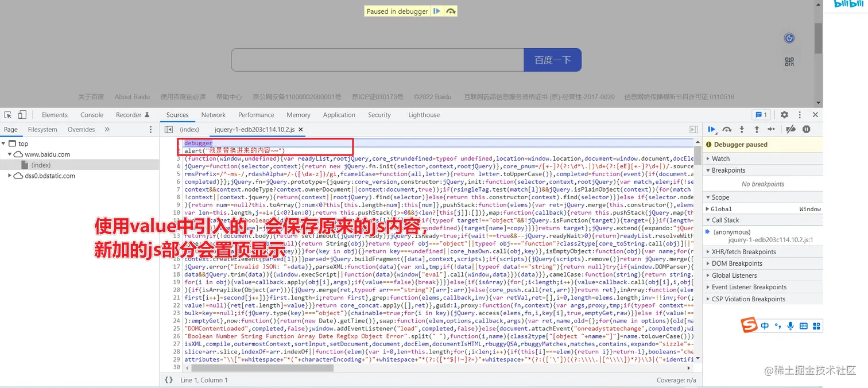Viewport: 868px width, 388px height.
Task: Switch to the (index) editor tab
Action: click(189, 130)
